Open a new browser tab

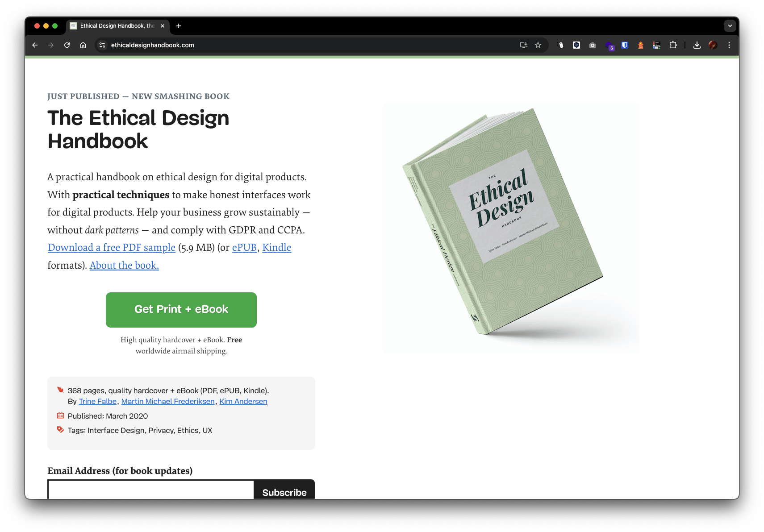point(179,26)
